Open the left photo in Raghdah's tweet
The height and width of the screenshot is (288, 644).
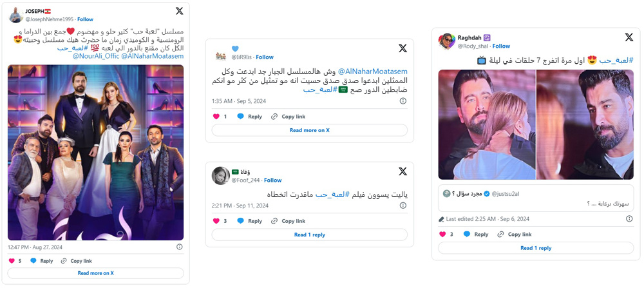click(487, 124)
